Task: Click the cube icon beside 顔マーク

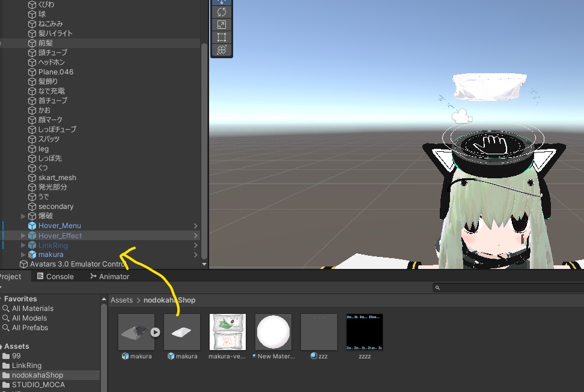Action: [32, 120]
